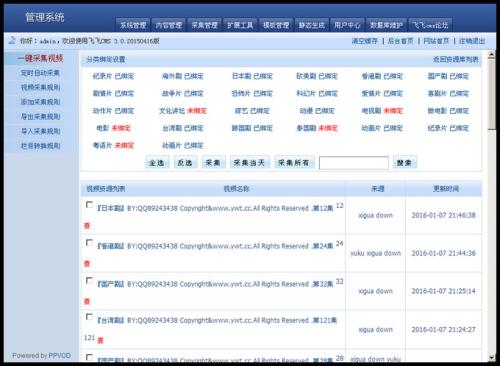Screen dimensions: 500x366
Task: Open the 用户中心 menu
Action: click(x=347, y=25)
